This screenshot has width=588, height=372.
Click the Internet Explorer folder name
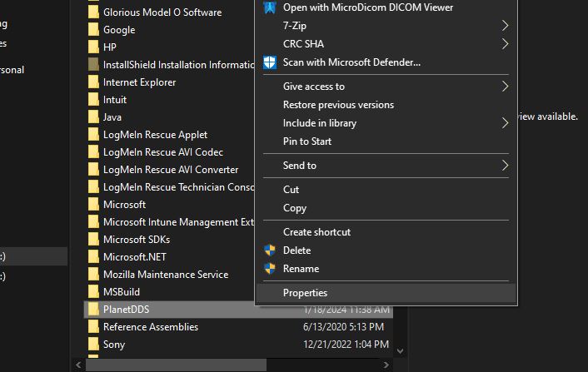(139, 82)
